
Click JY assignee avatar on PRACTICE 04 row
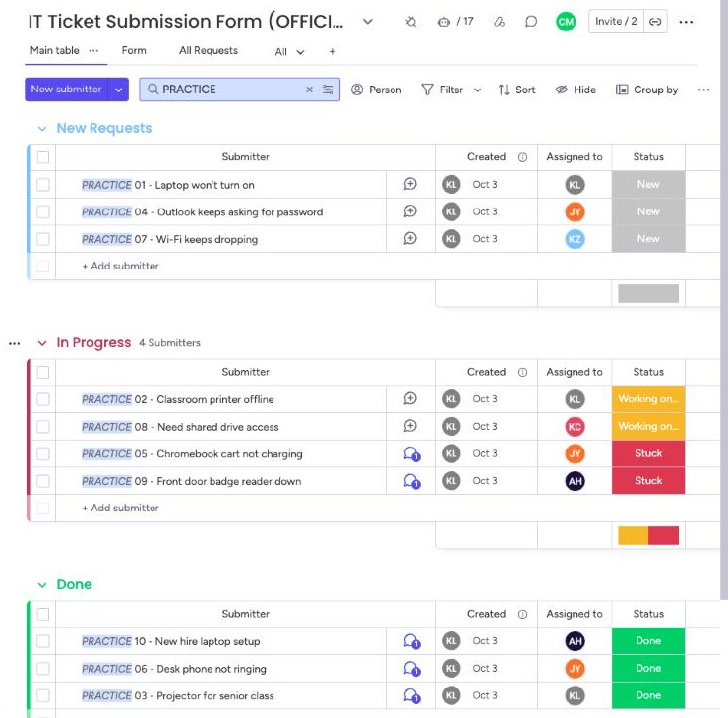pyautogui.click(x=575, y=212)
